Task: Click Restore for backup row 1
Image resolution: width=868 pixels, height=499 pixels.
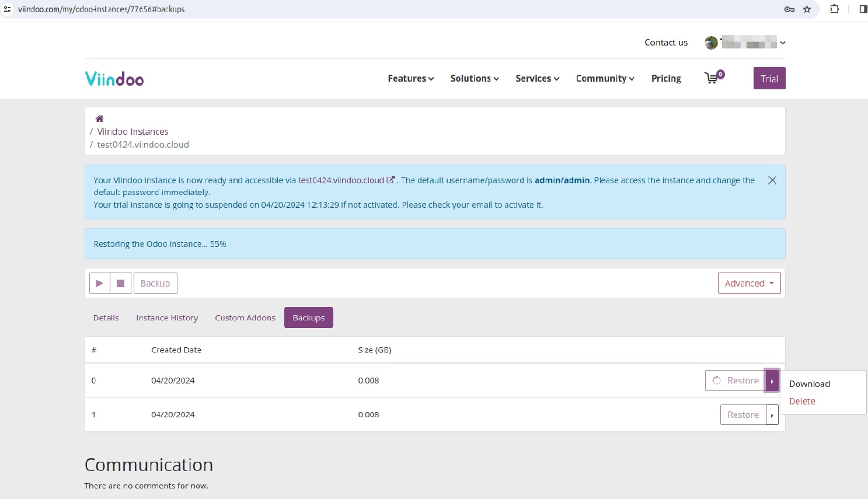Action: [743, 415]
